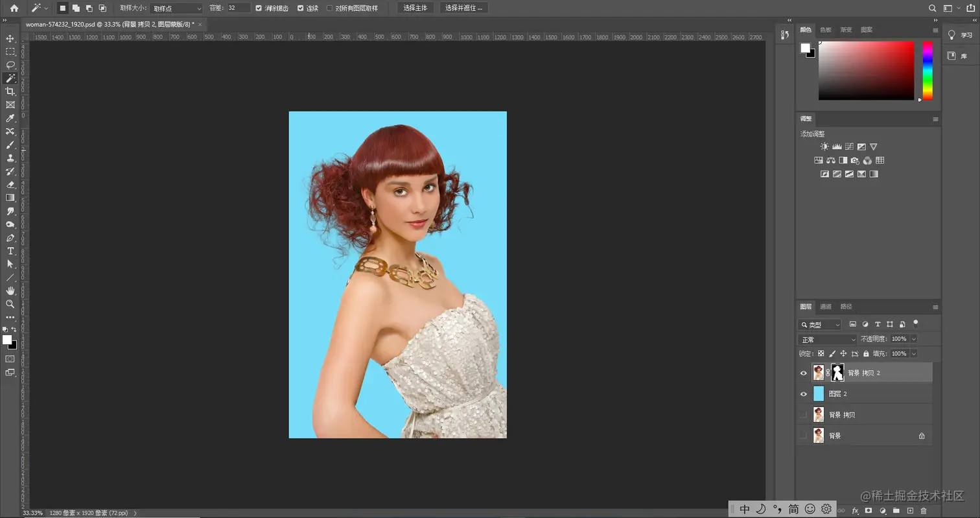
Task: Open the blend mode dropdown showing 正常
Action: point(826,338)
